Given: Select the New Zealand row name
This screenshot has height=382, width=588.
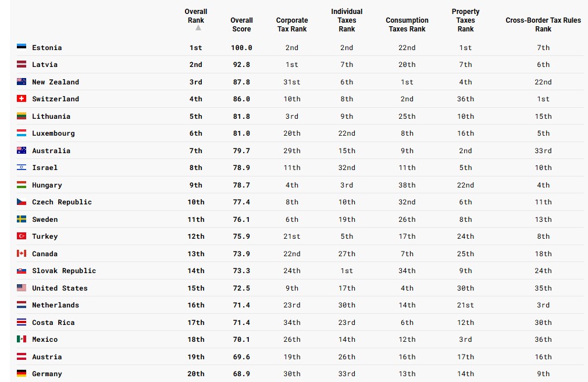Looking at the screenshot, I should point(55,82).
